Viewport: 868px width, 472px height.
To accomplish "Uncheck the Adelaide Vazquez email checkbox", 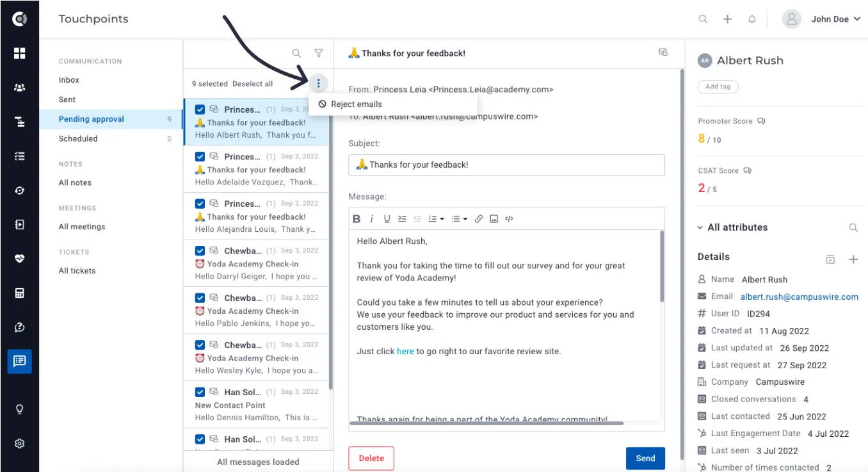I will 200,157.
